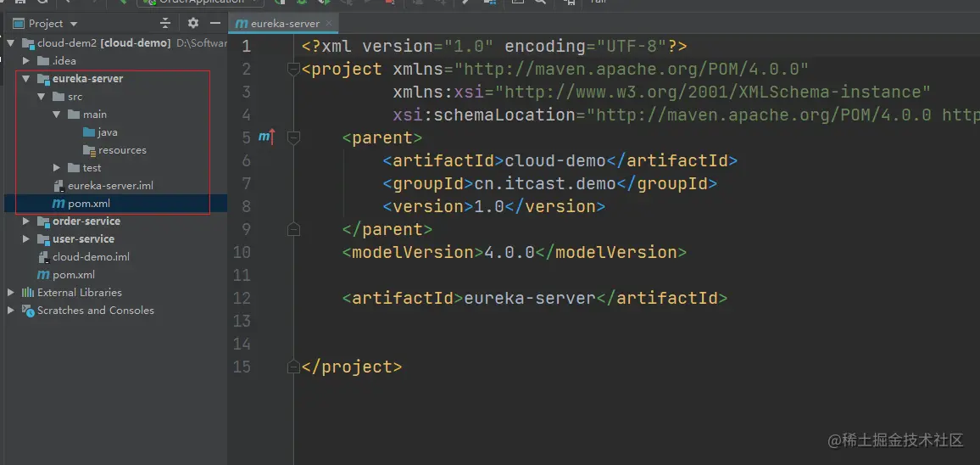The width and height of the screenshot is (980, 465).
Task: Click the closing </project> tag
Action: click(352, 367)
